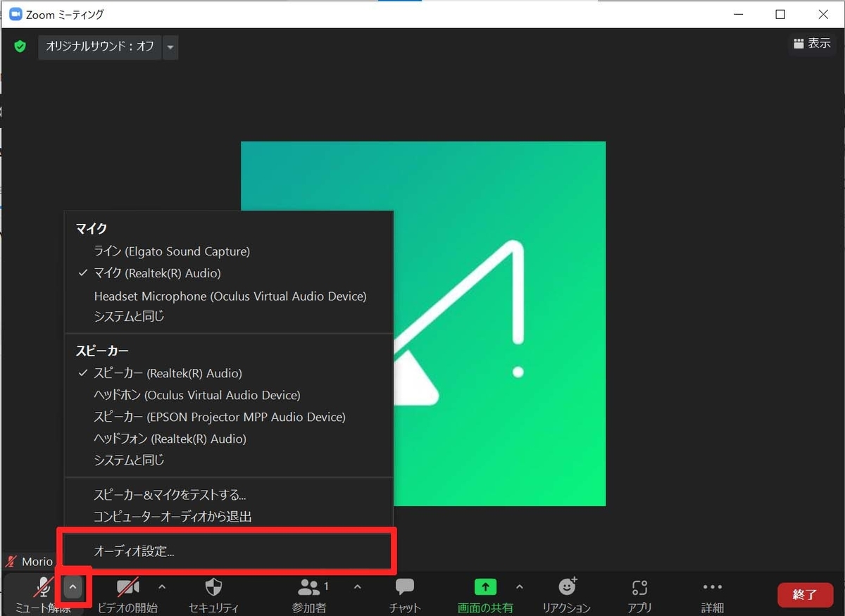Toggle the オリジナルサウンド：オフ button

(99, 46)
